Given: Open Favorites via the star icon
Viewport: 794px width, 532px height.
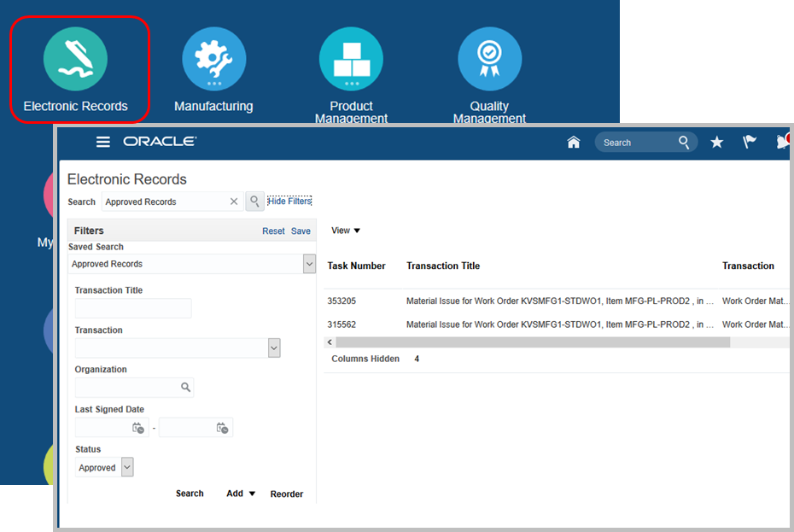Looking at the screenshot, I should click(717, 142).
